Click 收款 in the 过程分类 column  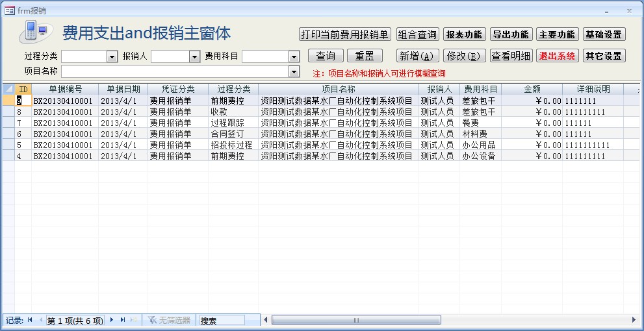click(234, 112)
